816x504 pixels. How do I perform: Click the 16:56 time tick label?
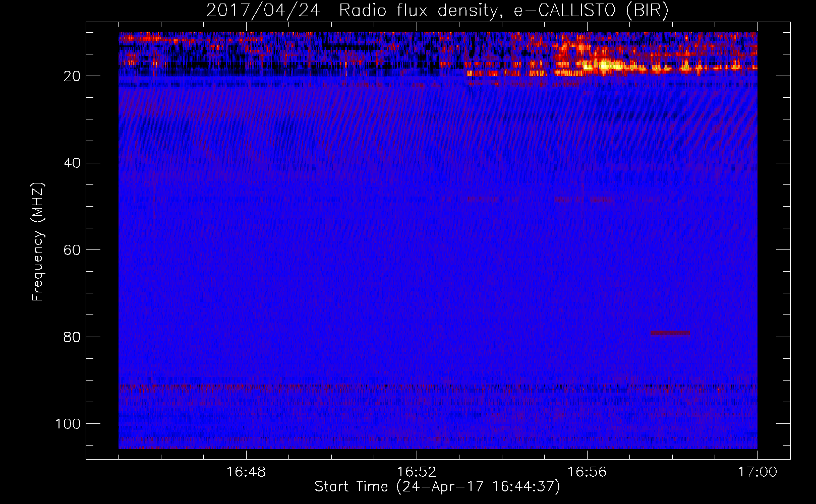(x=587, y=472)
